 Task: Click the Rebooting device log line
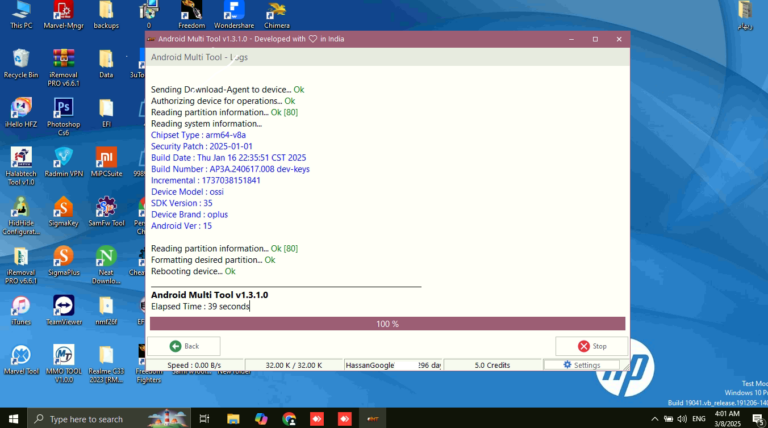click(x=193, y=271)
